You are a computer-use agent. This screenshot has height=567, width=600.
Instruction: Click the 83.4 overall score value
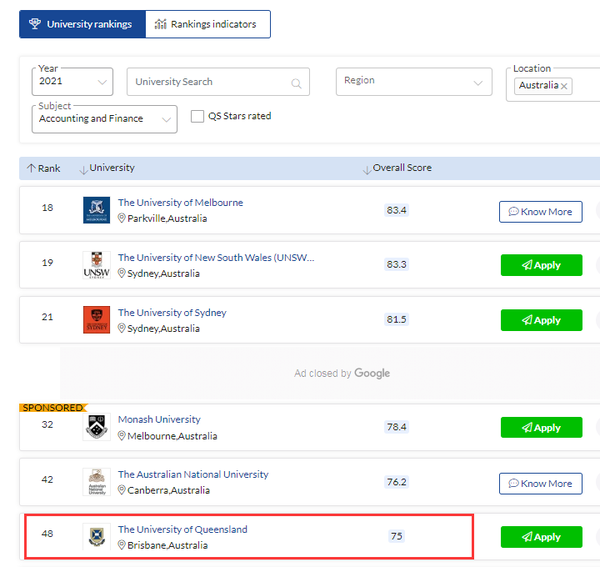click(396, 210)
